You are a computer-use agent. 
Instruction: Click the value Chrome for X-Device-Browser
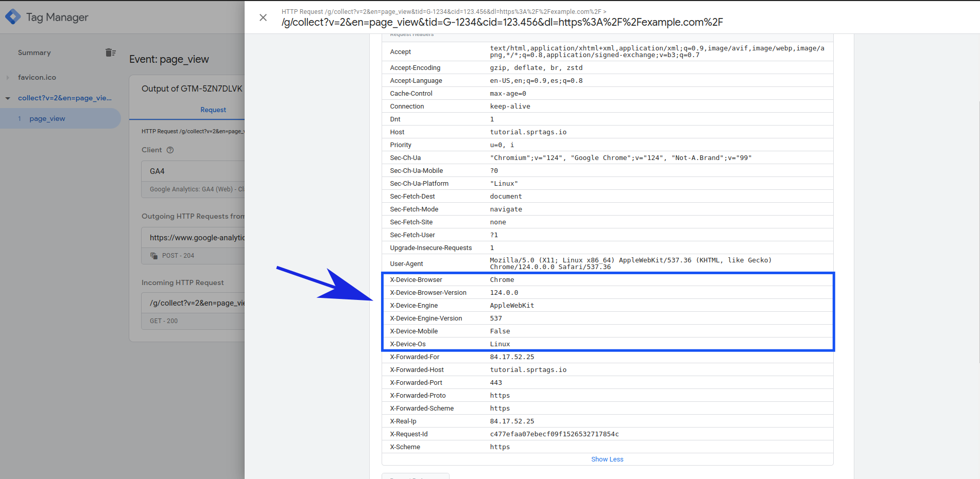[502, 280]
